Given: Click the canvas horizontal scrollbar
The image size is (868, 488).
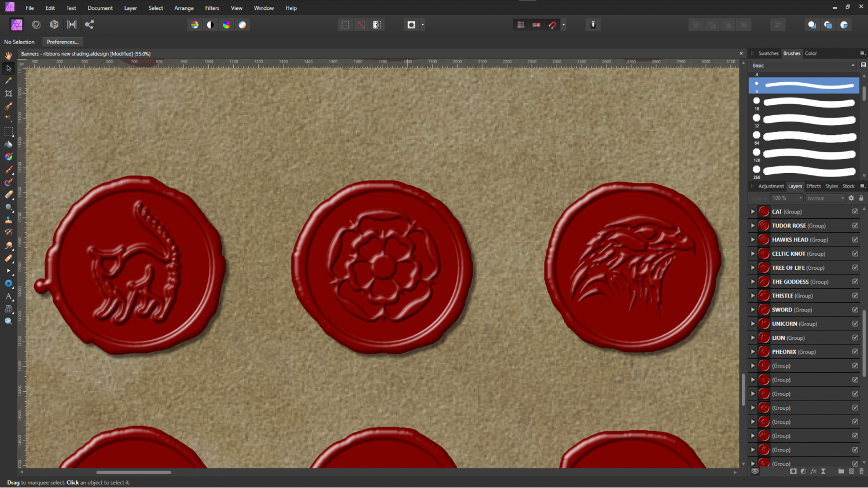Looking at the screenshot, I should pyautogui.click(x=134, y=472).
